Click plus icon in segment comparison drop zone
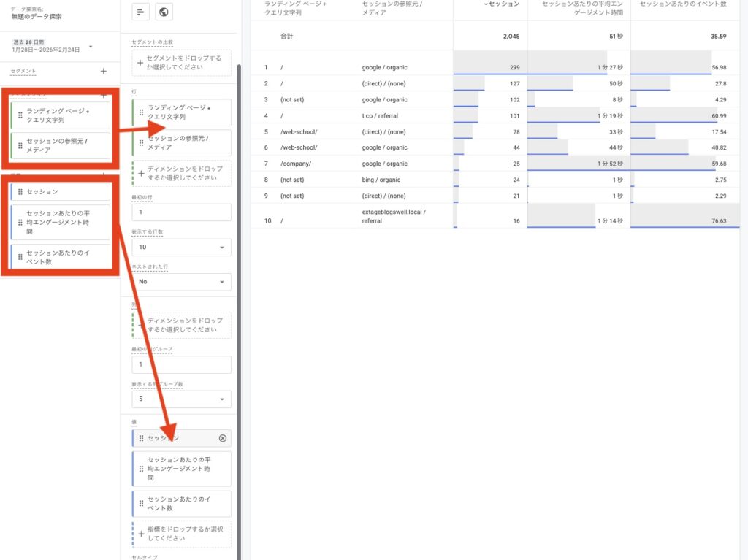Viewport: 748px width, 560px height. click(x=140, y=62)
